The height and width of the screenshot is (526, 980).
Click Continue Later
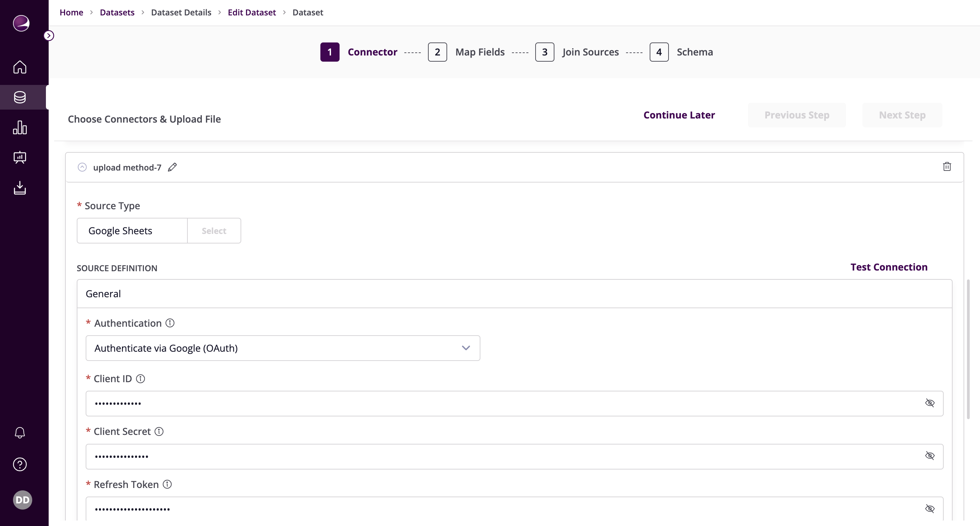click(679, 115)
